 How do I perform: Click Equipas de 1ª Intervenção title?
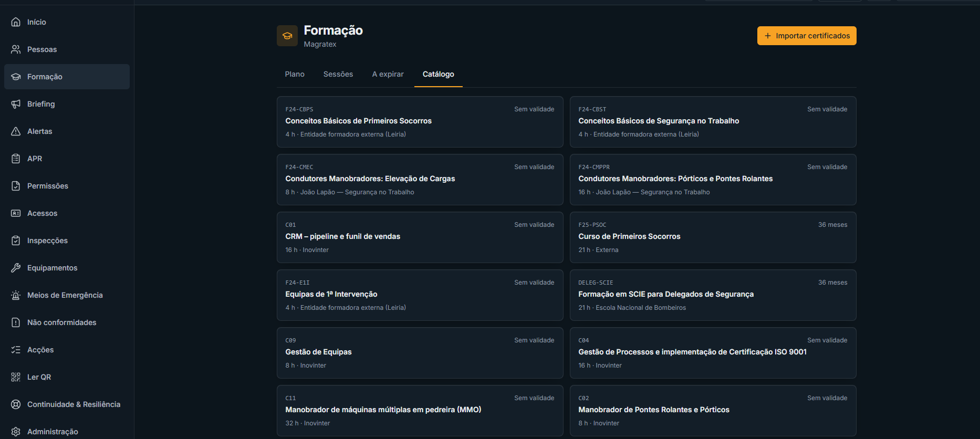click(x=331, y=294)
